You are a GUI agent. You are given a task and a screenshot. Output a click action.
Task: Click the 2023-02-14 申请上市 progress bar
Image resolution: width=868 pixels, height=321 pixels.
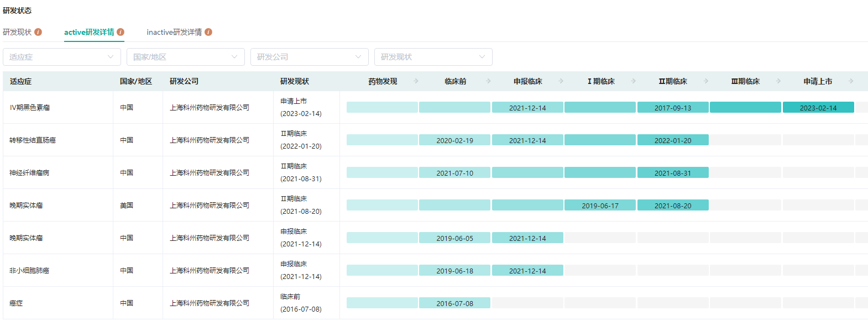coord(818,108)
